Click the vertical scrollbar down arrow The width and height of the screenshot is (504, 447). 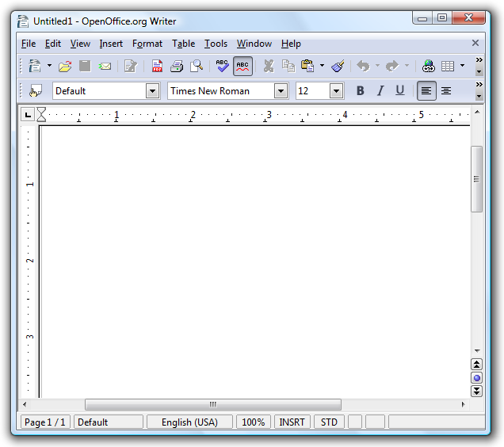(477, 351)
